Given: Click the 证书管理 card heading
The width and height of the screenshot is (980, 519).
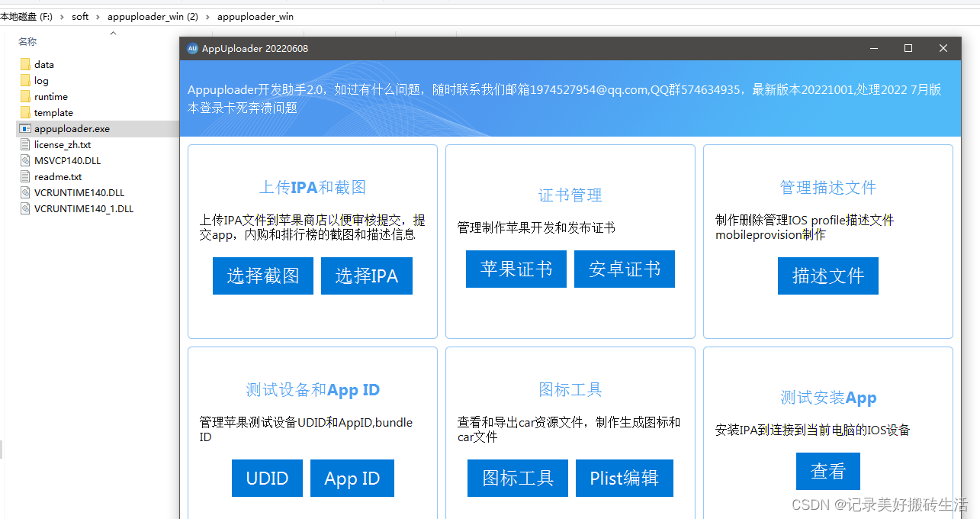Looking at the screenshot, I should 570,195.
